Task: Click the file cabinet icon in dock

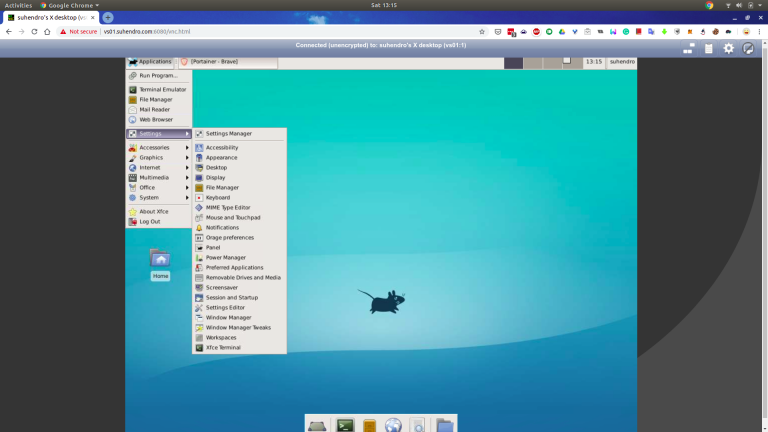Action: [x=369, y=425]
